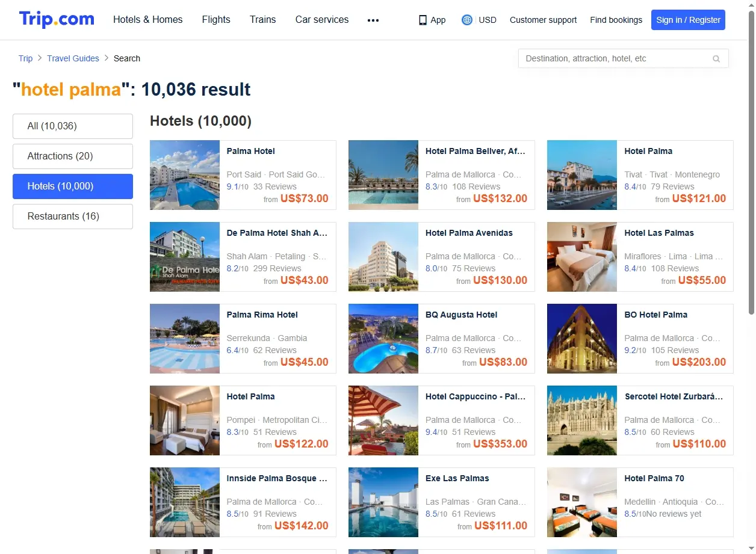Click Hotel Cappuccino title
This screenshot has width=756, height=554.
[x=476, y=396]
